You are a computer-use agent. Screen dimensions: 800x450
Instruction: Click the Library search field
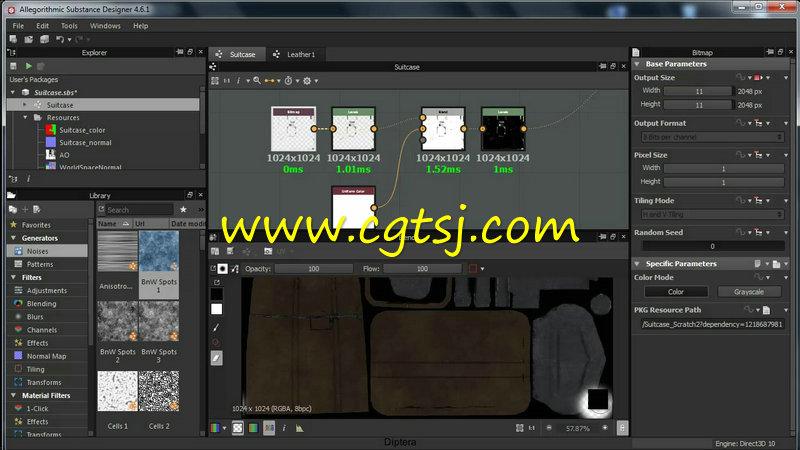point(139,209)
